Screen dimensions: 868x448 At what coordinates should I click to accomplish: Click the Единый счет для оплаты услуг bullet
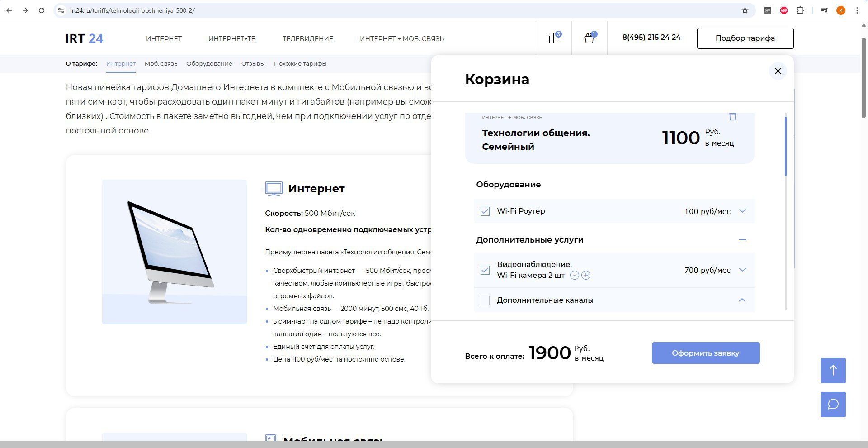tap(324, 347)
